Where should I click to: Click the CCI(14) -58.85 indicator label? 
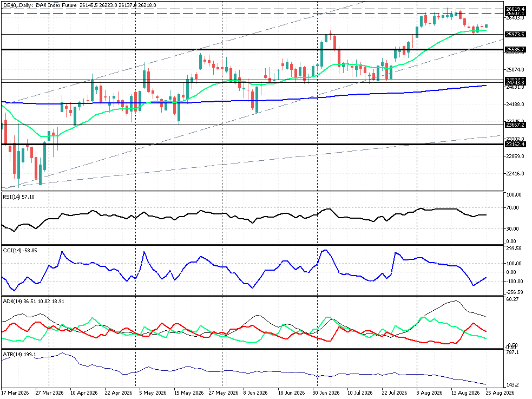point(20,251)
